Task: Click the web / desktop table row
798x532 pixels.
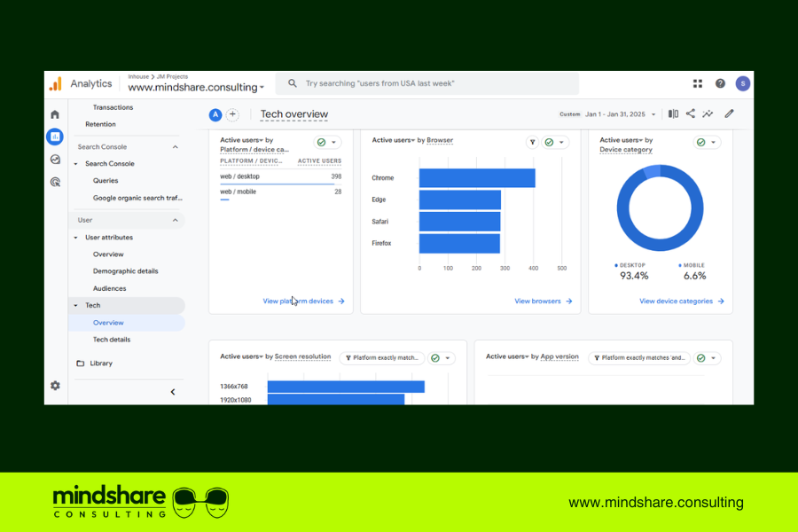Action: (x=280, y=176)
